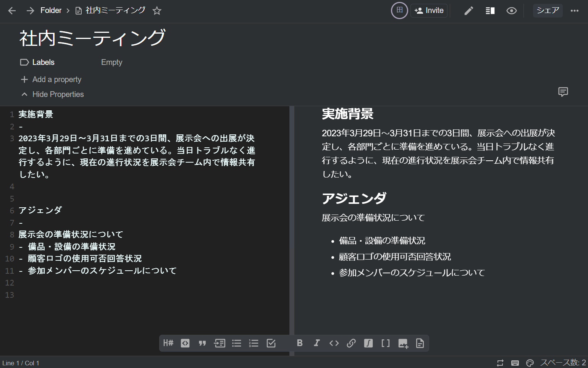Image resolution: width=588 pixels, height=368 pixels.
Task: Click preview bullet 備品・設備の準備状況
Action: (382, 240)
